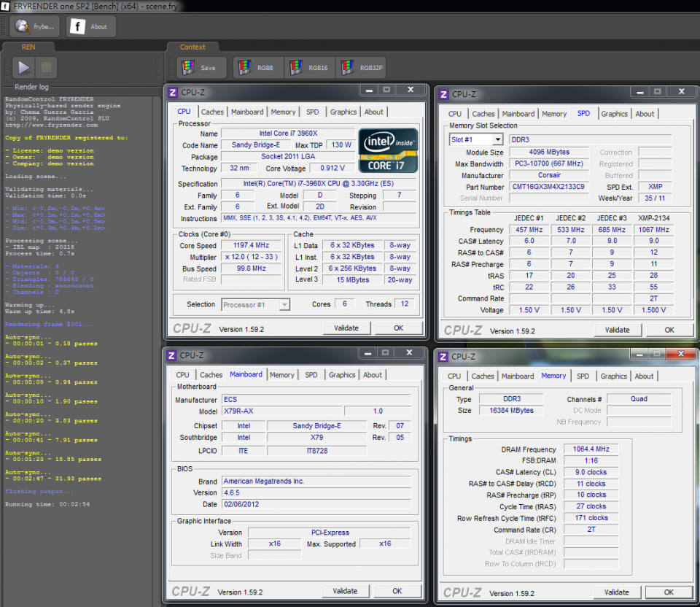Select RGB8 output format

[x=257, y=68]
